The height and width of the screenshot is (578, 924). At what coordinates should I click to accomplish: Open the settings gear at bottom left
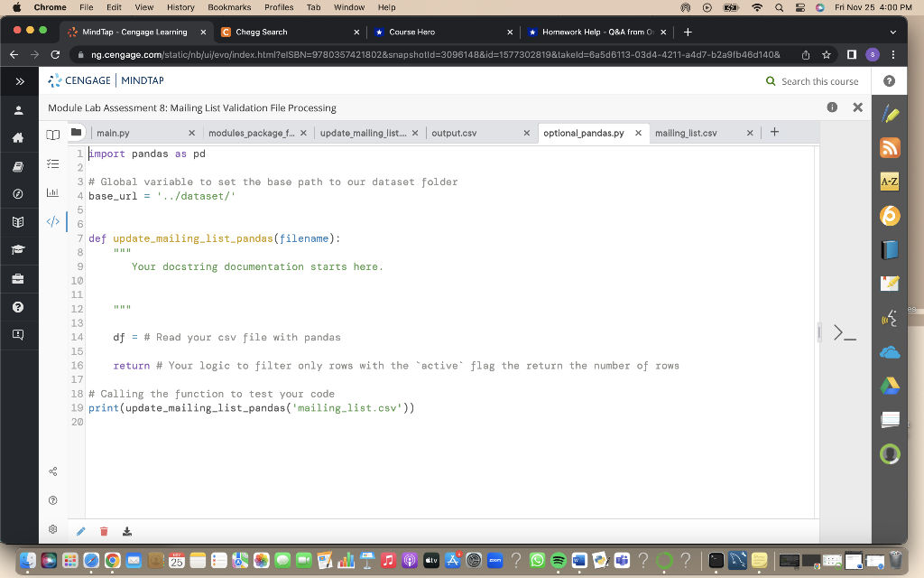click(53, 528)
